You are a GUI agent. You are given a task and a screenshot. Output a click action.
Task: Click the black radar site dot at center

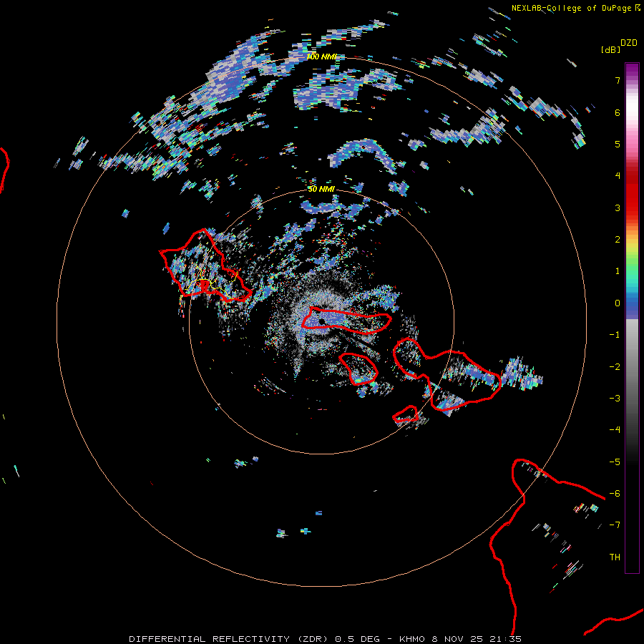(x=322, y=321)
